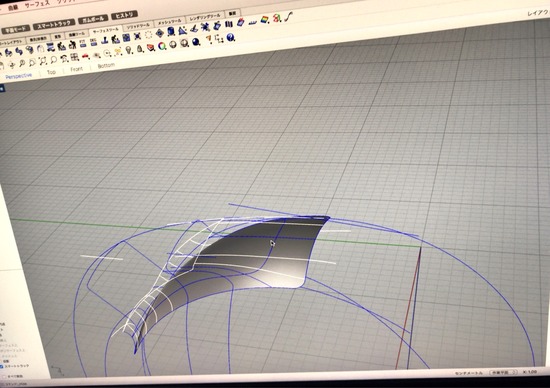550x388 pixels.
Task: Click the red car icon
Action: point(85,56)
